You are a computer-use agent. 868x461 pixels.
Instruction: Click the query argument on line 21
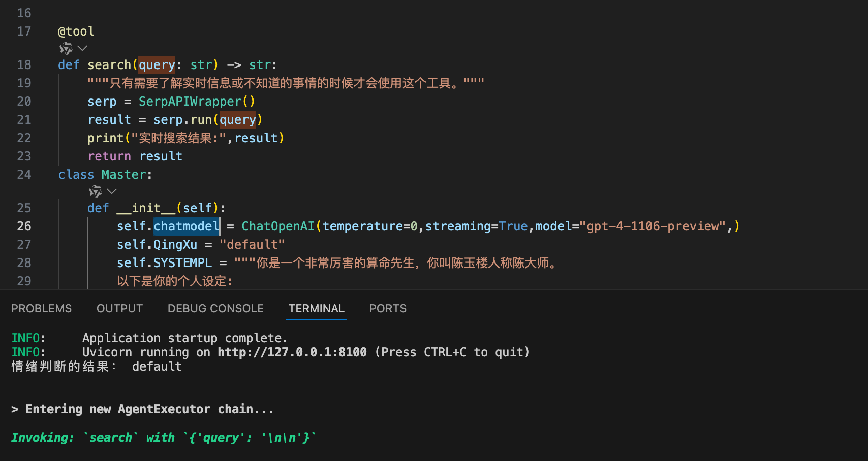[238, 120]
